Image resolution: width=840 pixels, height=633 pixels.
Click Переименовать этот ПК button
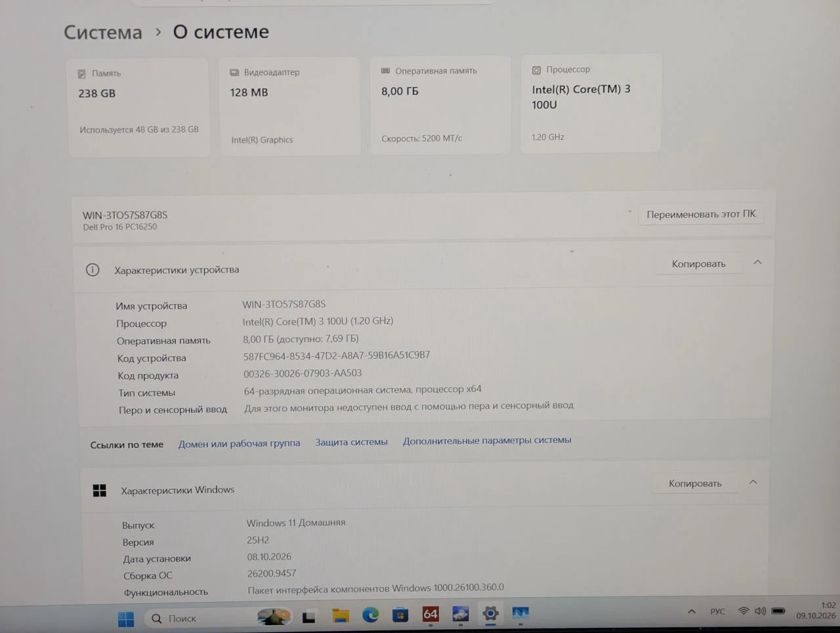click(x=701, y=214)
